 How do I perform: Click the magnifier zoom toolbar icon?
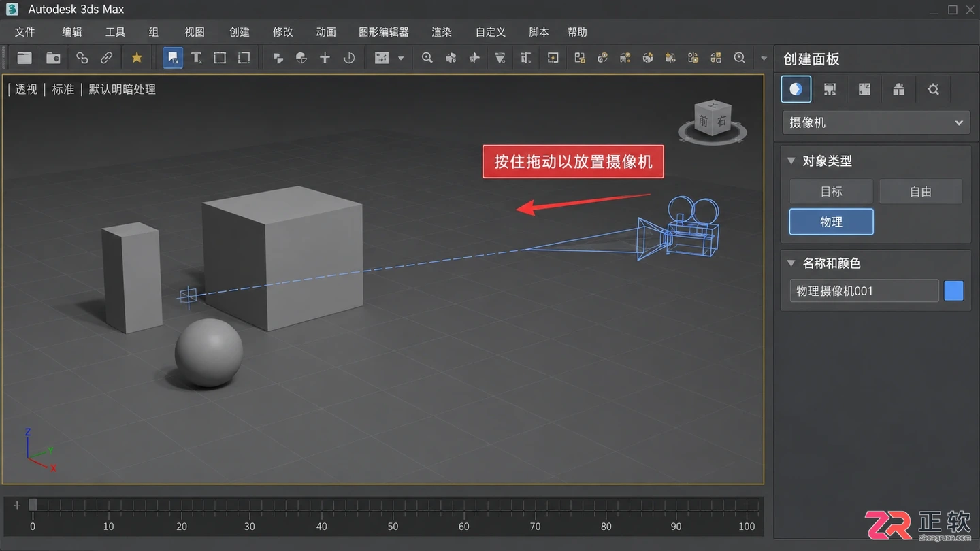coord(427,58)
